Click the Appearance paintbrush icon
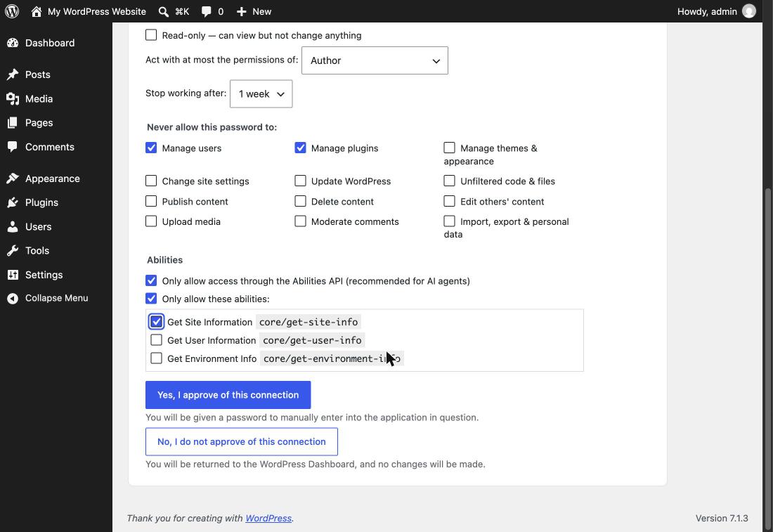The width and height of the screenshot is (773, 532). (x=13, y=179)
